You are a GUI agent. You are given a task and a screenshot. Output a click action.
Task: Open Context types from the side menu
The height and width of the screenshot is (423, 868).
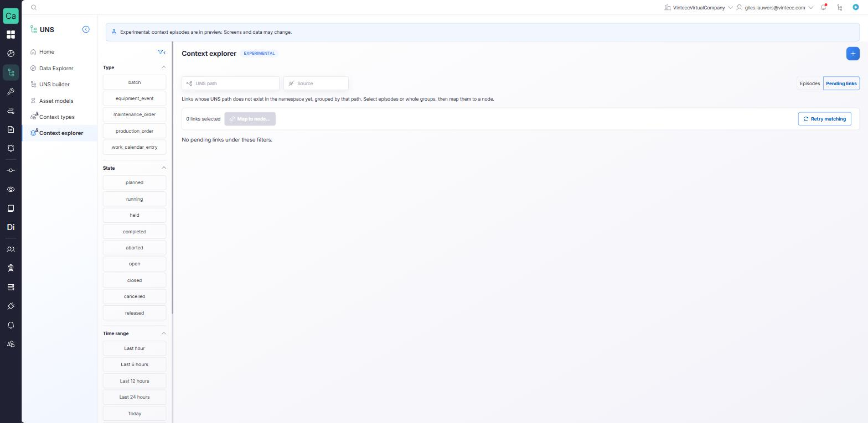point(56,117)
